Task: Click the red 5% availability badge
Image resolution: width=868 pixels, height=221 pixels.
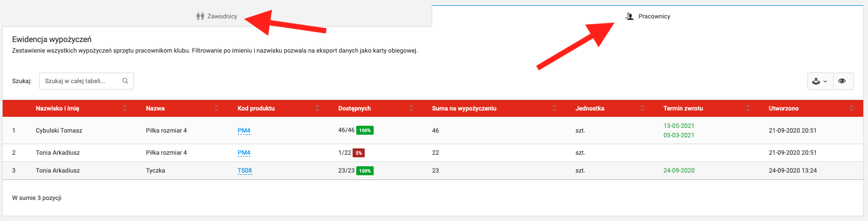Action: (358, 153)
